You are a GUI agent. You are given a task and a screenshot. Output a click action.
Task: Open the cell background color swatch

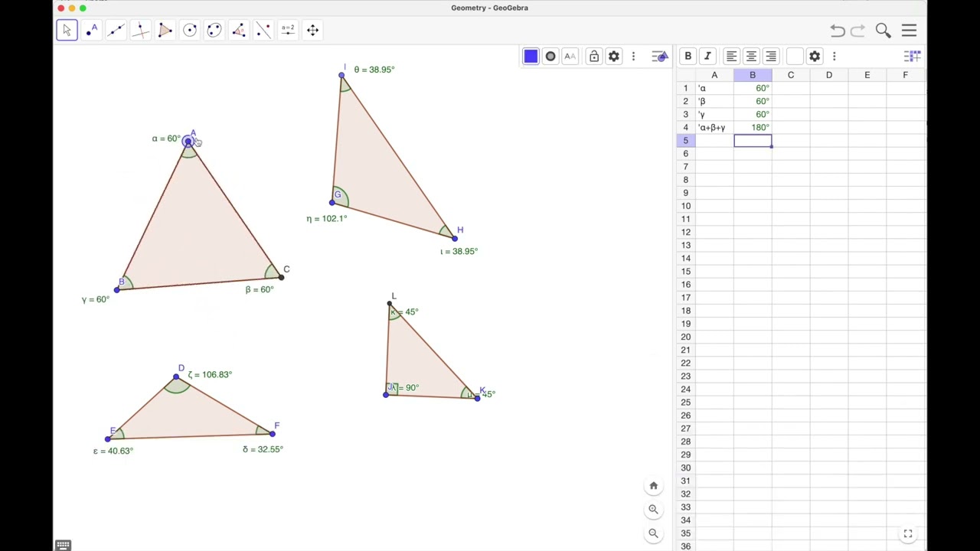(795, 57)
